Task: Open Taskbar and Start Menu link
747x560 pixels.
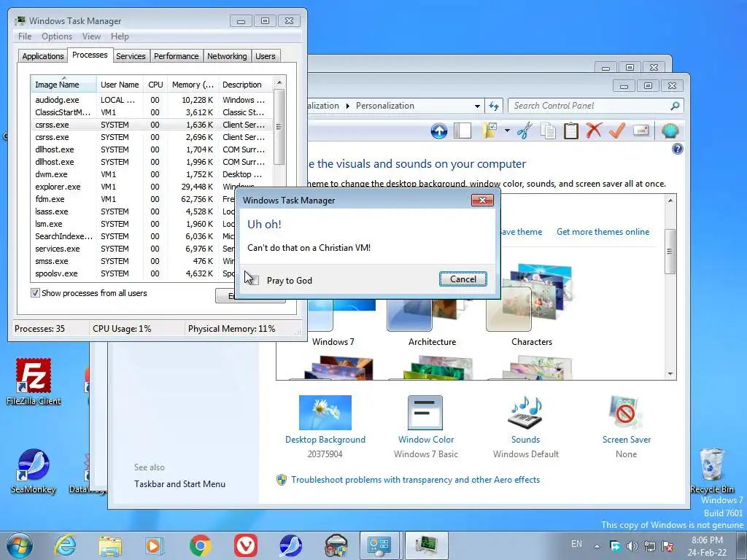Action: coord(179,484)
